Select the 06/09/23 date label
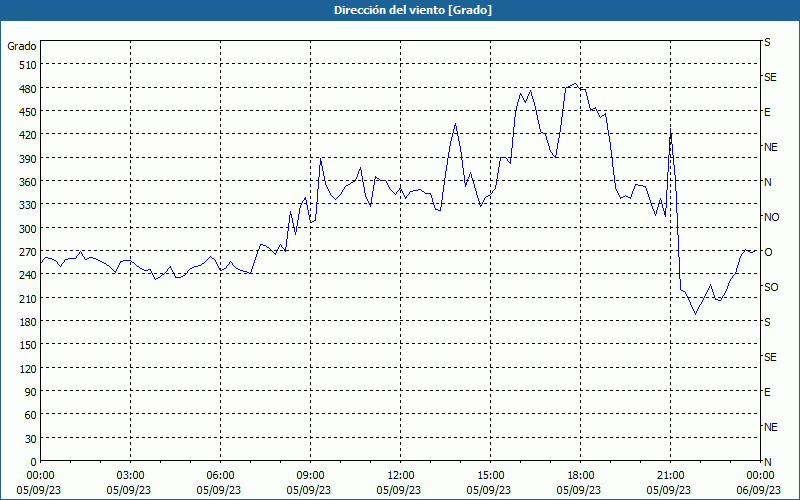Image resolution: width=800 pixels, height=500 pixels. (x=759, y=490)
